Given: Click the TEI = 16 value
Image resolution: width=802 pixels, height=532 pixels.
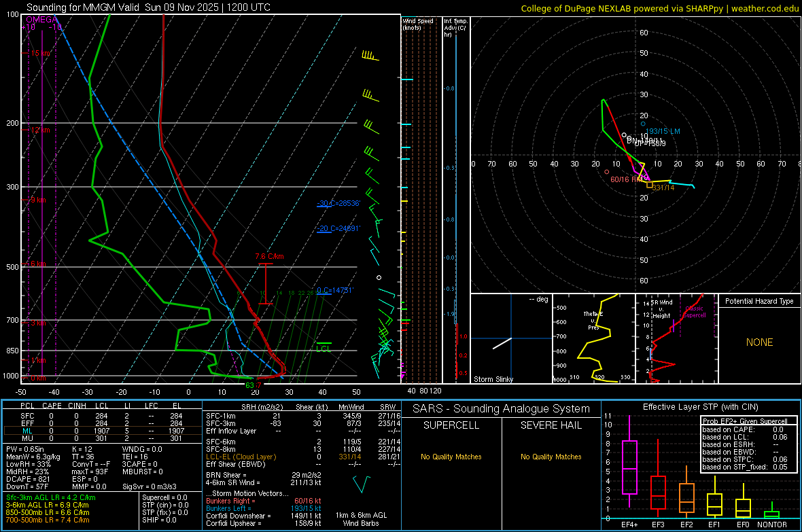Looking at the screenshot, I should pos(135,457).
